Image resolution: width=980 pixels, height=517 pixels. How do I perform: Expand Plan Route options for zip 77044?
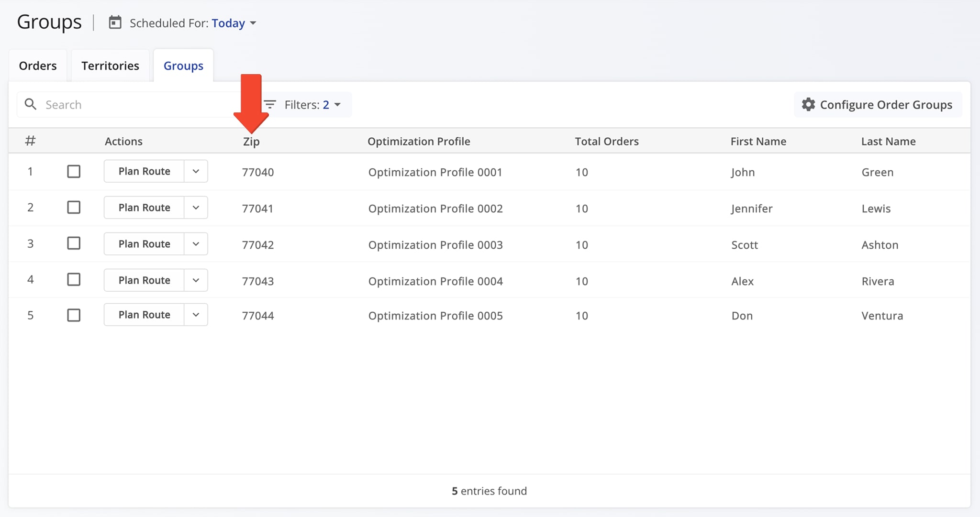tap(196, 315)
